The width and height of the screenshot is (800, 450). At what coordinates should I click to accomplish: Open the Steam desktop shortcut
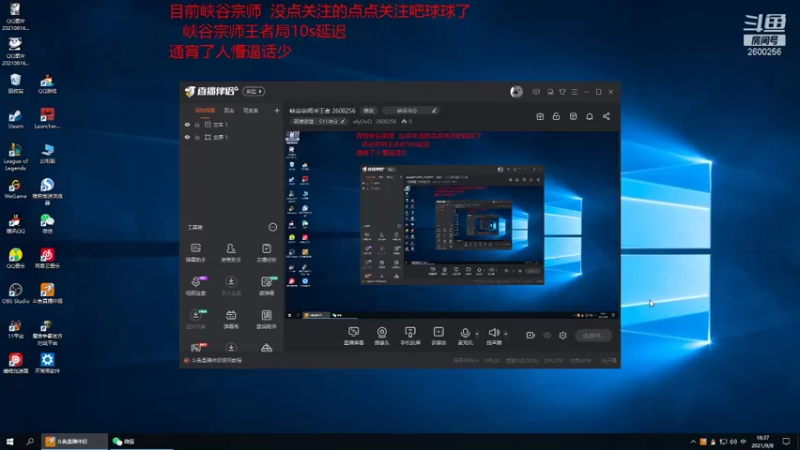[15, 119]
